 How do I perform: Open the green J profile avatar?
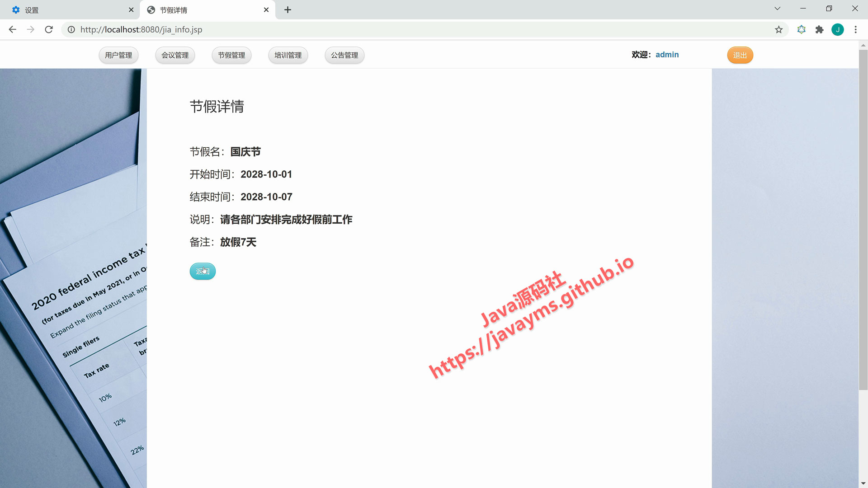837,29
